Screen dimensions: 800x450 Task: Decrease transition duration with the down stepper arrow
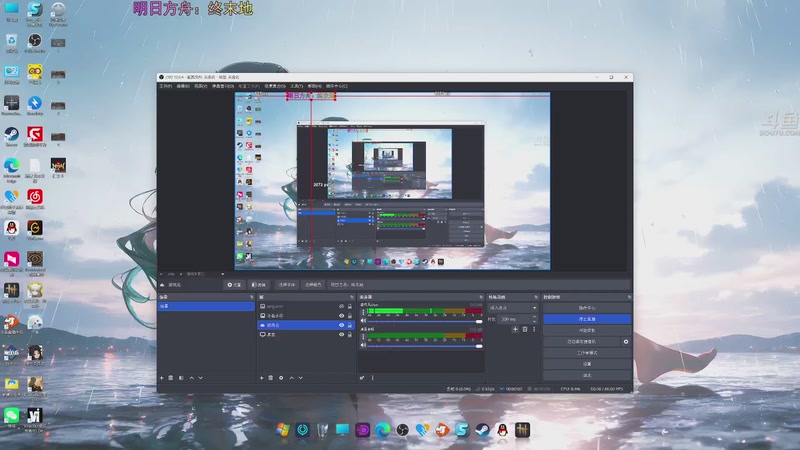534,321
